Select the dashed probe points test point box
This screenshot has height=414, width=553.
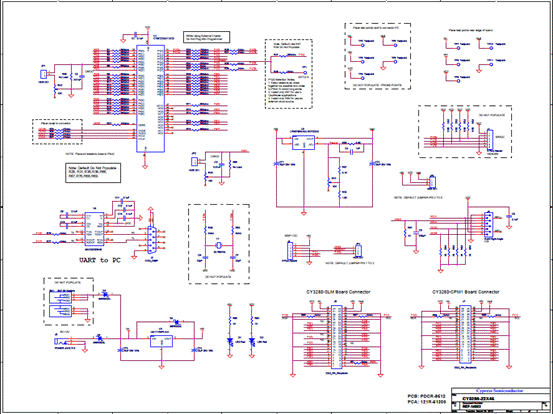(x=378, y=56)
